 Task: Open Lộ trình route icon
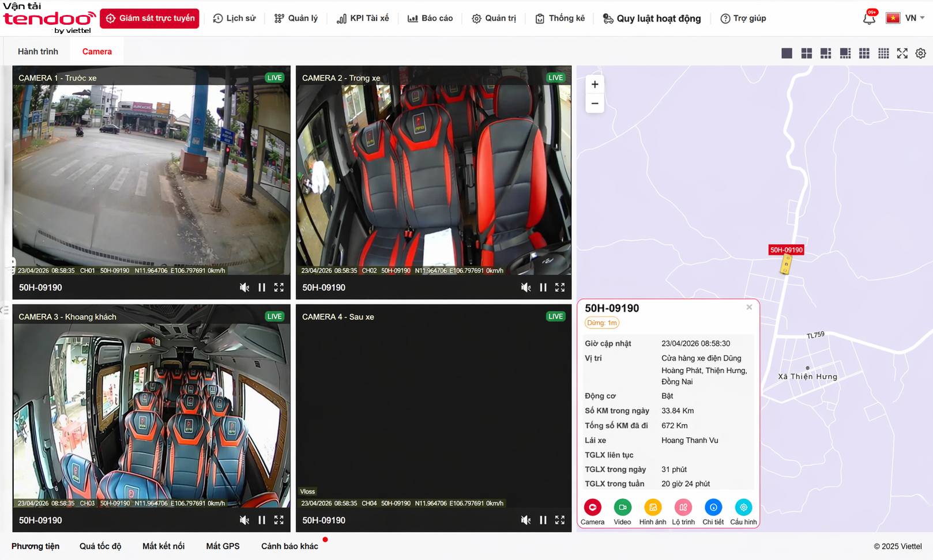point(683,508)
